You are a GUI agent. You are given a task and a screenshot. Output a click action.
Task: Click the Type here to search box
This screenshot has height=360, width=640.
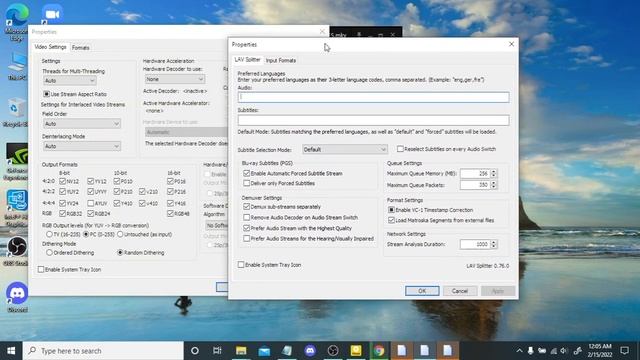(103, 351)
